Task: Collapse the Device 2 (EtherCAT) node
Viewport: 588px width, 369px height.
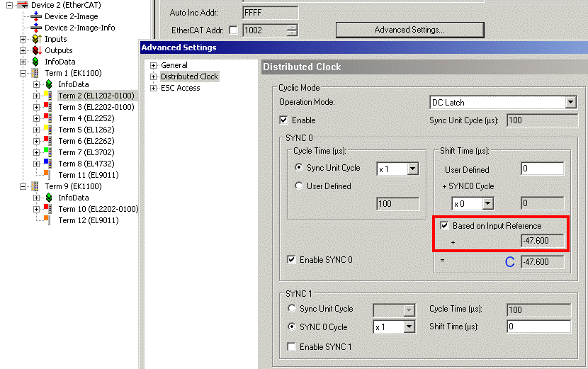Action: coord(9,5)
